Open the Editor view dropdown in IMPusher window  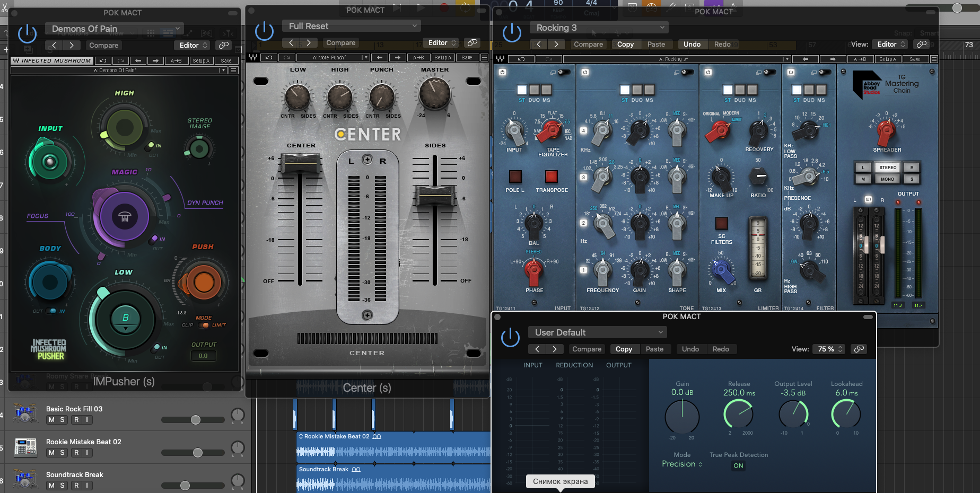point(194,46)
